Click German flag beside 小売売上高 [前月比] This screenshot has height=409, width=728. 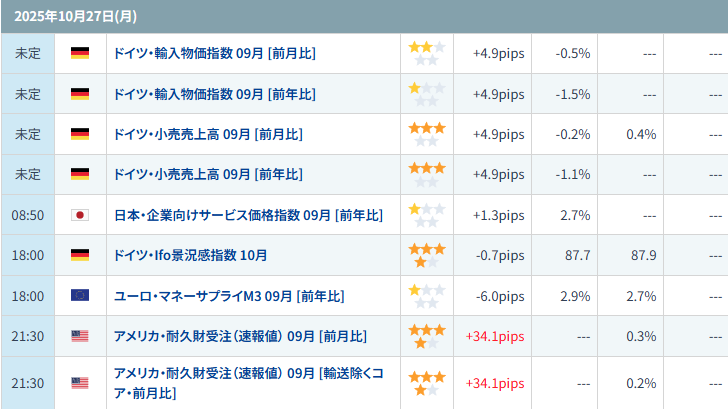coord(80,133)
